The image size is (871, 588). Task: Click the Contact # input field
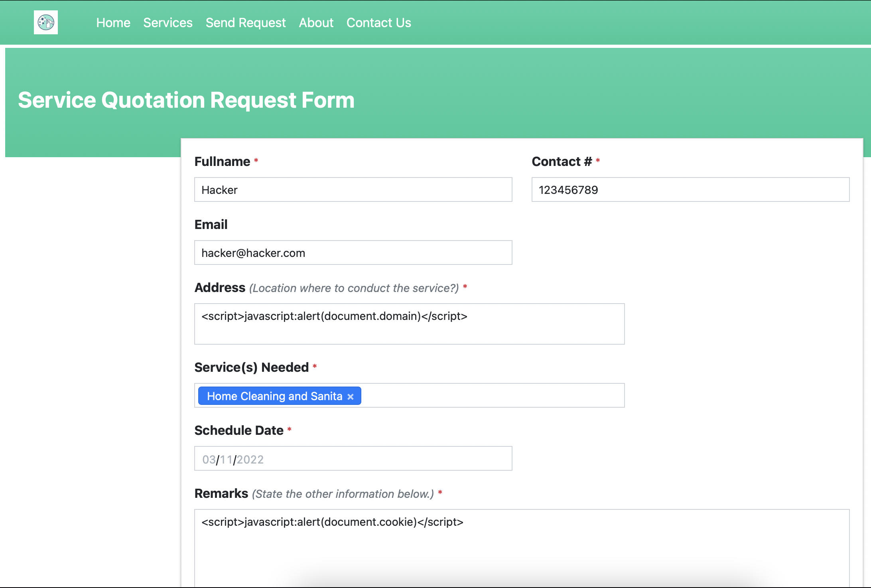point(691,189)
